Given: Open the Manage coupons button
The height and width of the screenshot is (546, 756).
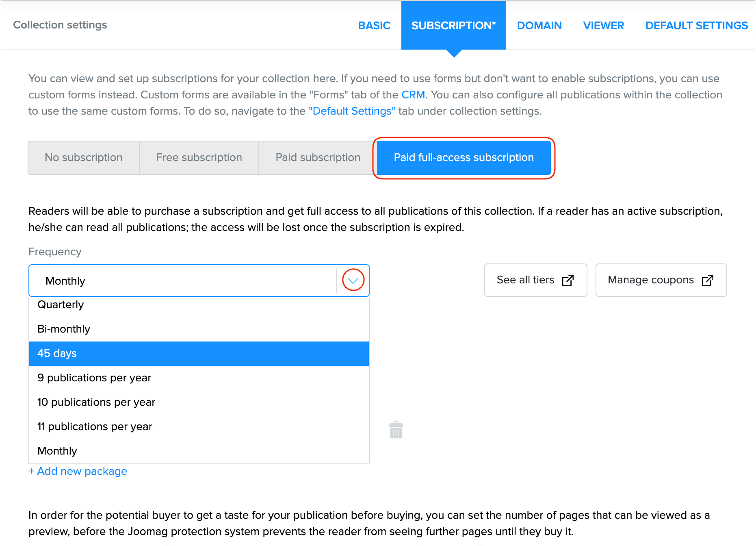Looking at the screenshot, I should pos(661,280).
